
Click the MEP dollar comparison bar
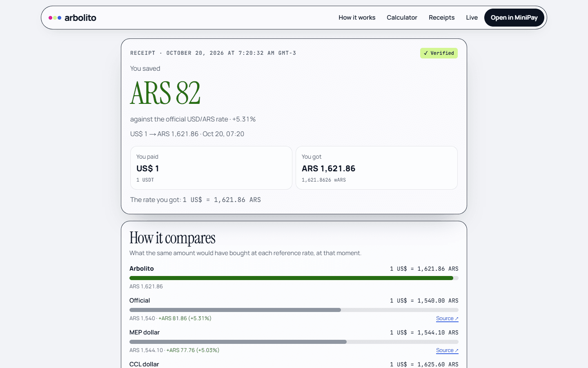click(x=294, y=342)
